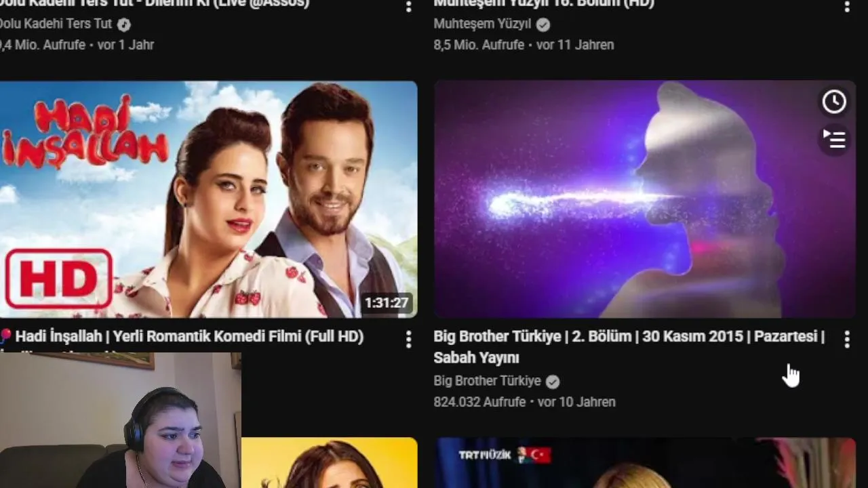The image size is (868, 488).
Task: Go to Muhteşem Yüzyıl channel name
Action: pyautogui.click(x=482, y=24)
